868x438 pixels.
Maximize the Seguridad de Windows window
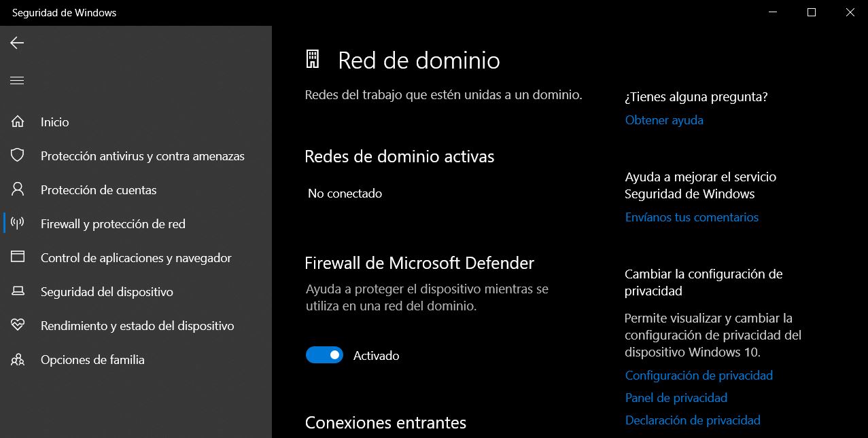tap(811, 12)
